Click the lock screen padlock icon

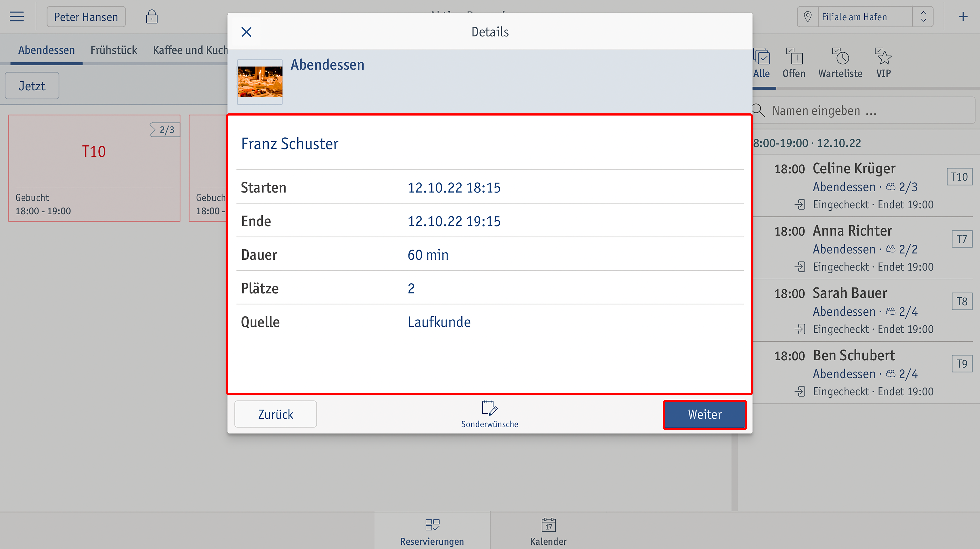(x=151, y=17)
